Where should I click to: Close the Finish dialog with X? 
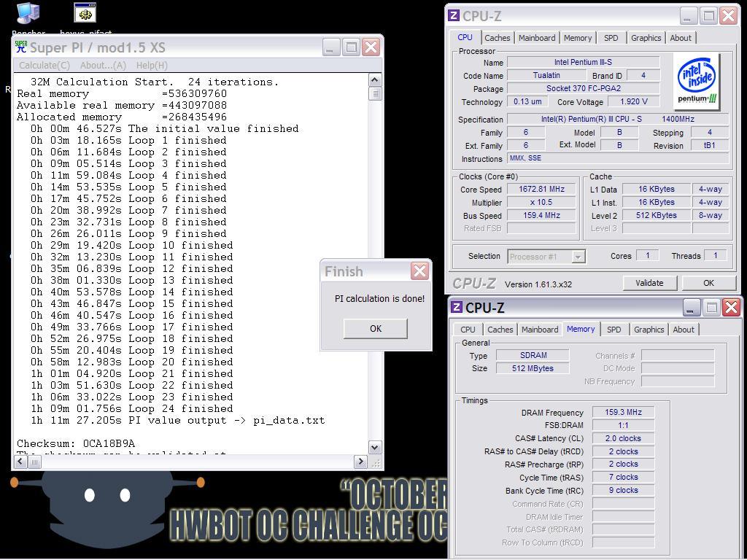419,271
